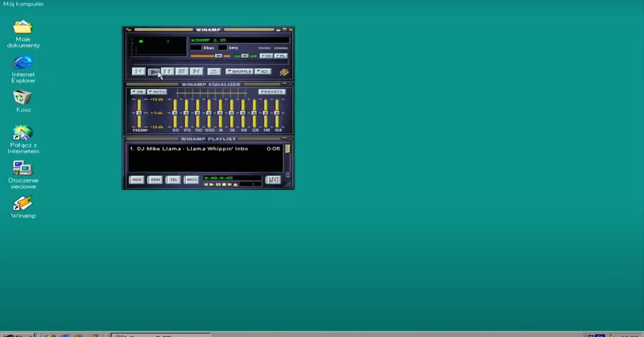Toggle the Shuffle button

239,72
